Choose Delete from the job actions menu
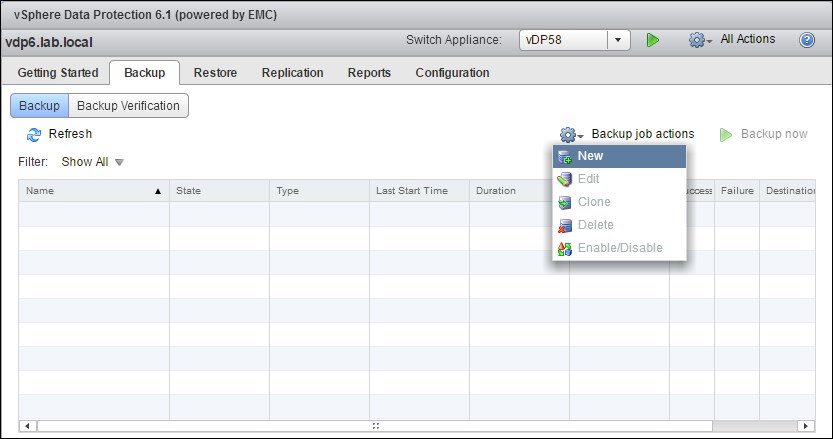The image size is (833, 439). (619, 225)
